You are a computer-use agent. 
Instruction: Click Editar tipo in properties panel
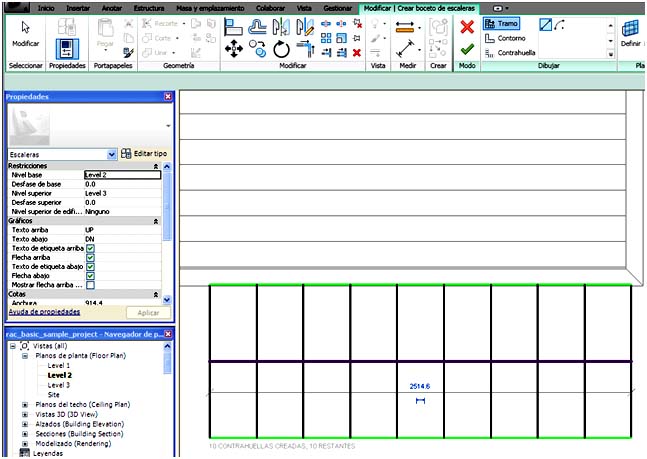click(143, 154)
